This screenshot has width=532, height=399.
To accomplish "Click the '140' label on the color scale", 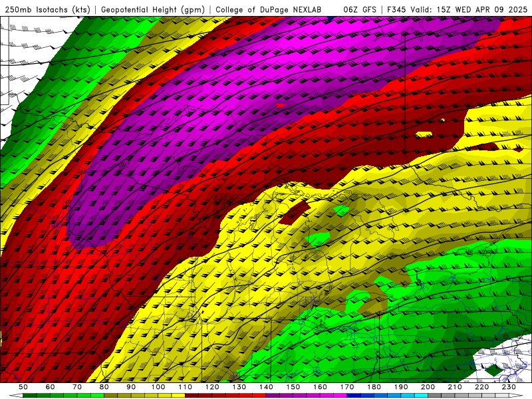I will (x=266, y=387).
